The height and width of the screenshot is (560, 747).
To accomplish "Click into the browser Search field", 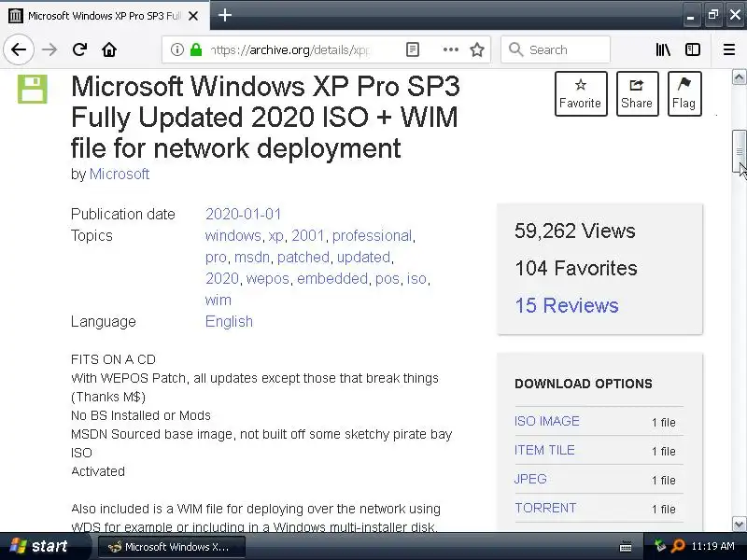I will pyautogui.click(x=556, y=49).
